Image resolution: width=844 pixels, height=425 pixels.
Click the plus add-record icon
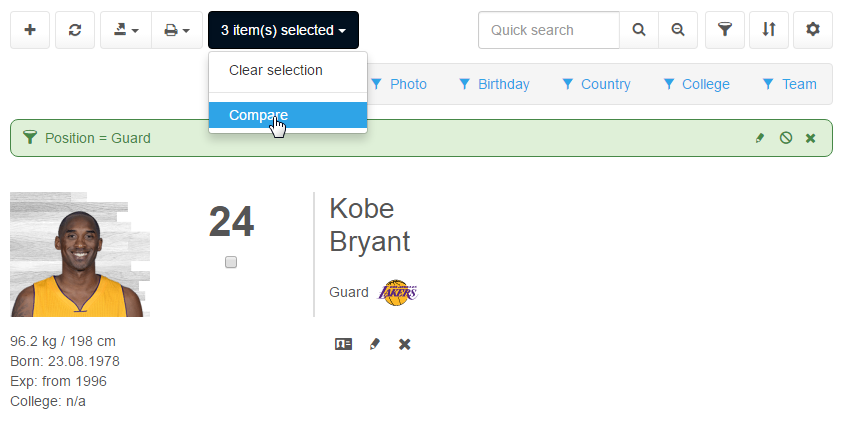[x=30, y=30]
